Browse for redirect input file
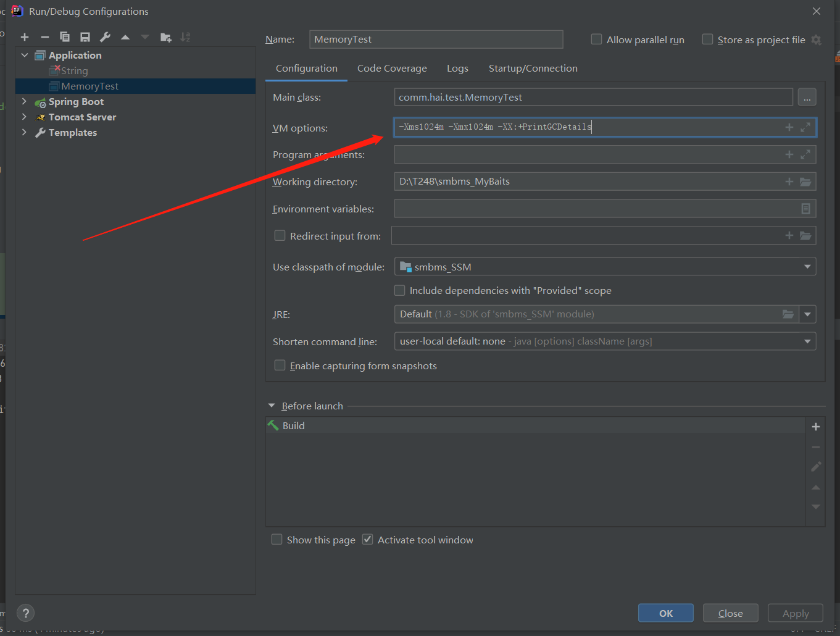Viewport: 840px width, 636px height. tap(805, 235)
